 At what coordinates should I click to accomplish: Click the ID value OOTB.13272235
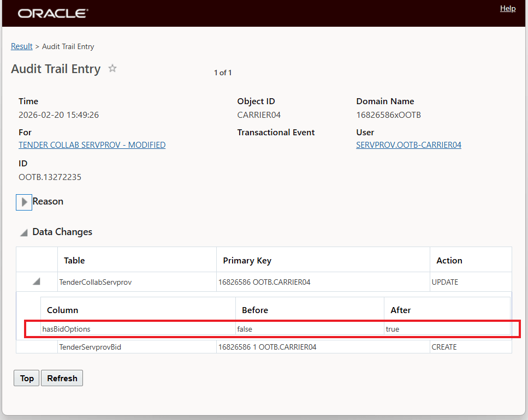coord(50,177)
